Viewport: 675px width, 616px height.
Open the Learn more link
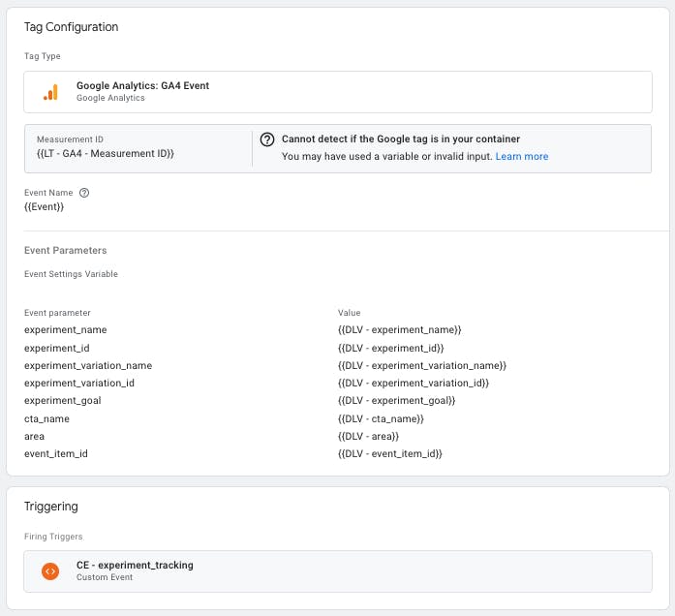(x=522, y=156)
